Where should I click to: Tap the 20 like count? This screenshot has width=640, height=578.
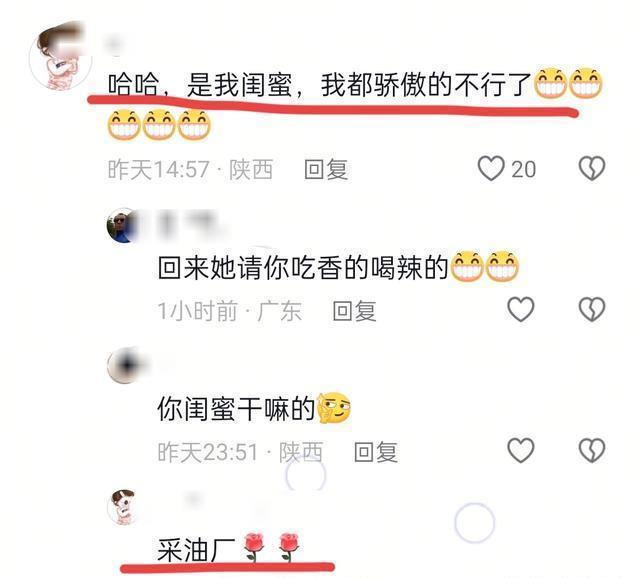[x=523, y=169]
